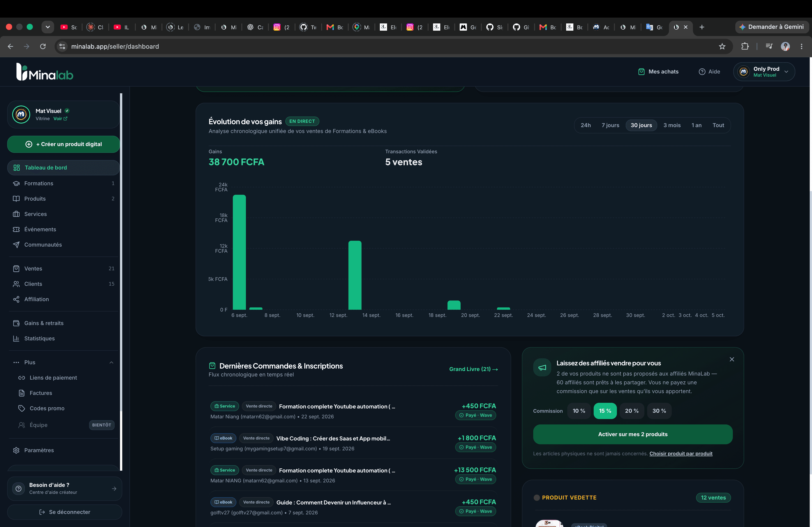Open Paramètres settings
Screen dimensions: 812x527
click(63, 450)
